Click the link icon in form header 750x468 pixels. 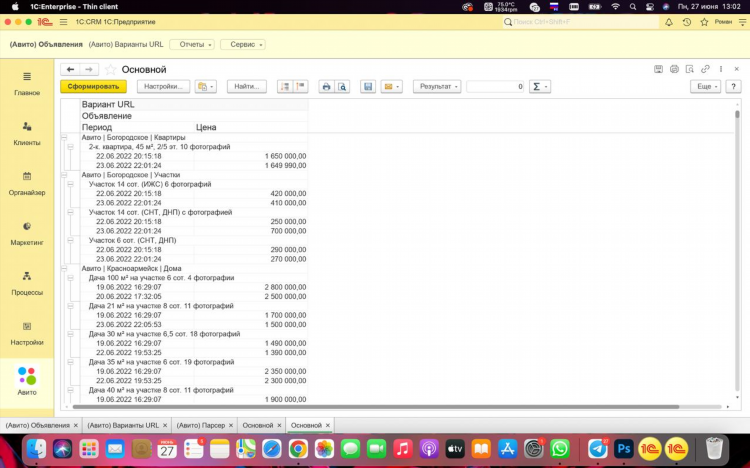click(705, 69)
